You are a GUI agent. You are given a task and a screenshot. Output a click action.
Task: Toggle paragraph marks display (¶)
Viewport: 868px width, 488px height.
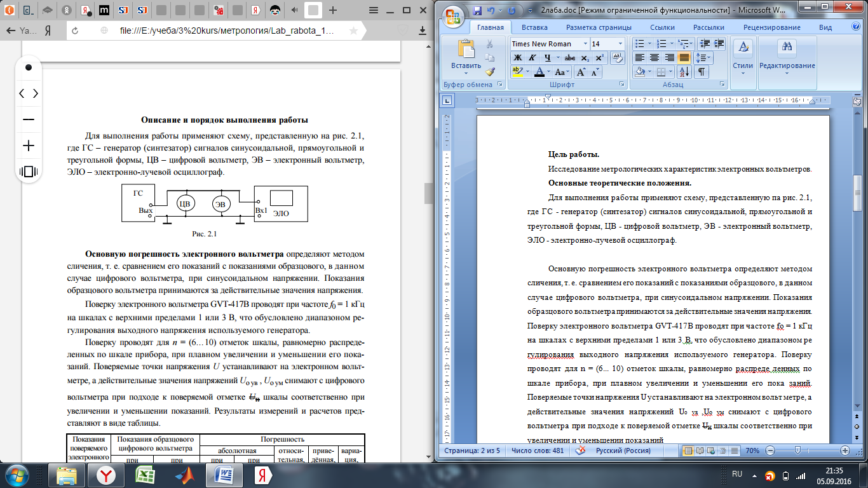[x=701, y=72]
